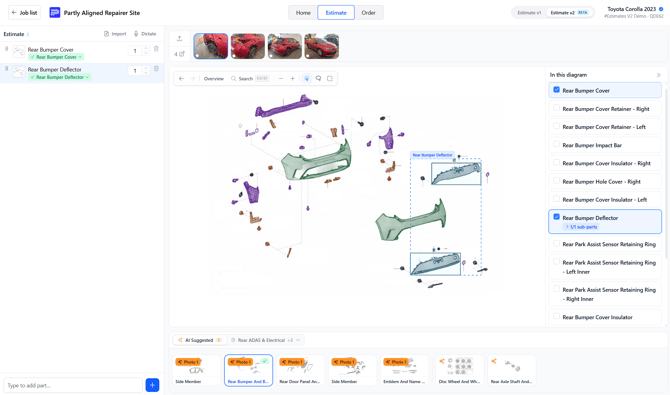Check Rear Bumper Cover Insulator - Left
The height and width of the screenshot is (395, 670).
(556, 199)
